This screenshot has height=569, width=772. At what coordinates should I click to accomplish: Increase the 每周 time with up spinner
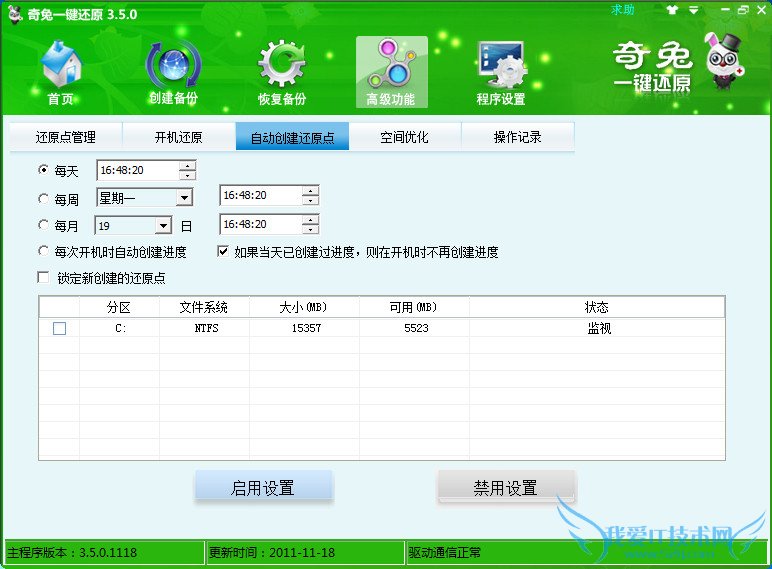click(311, 190)
